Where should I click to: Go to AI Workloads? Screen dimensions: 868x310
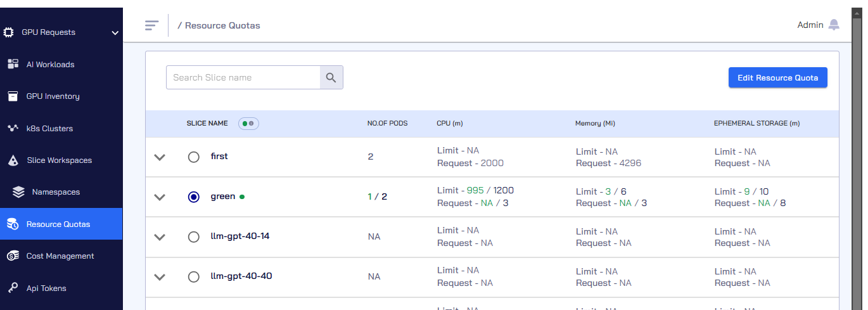(61, 64)
